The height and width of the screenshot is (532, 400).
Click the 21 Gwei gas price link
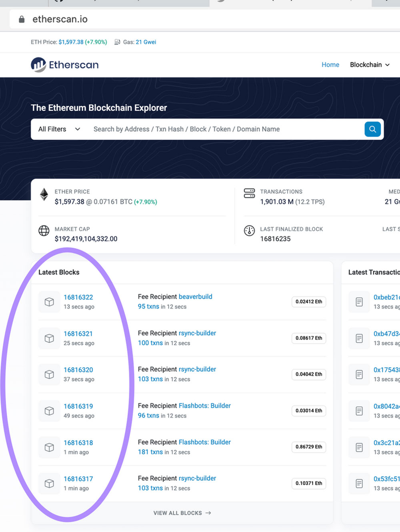point(146,42)
